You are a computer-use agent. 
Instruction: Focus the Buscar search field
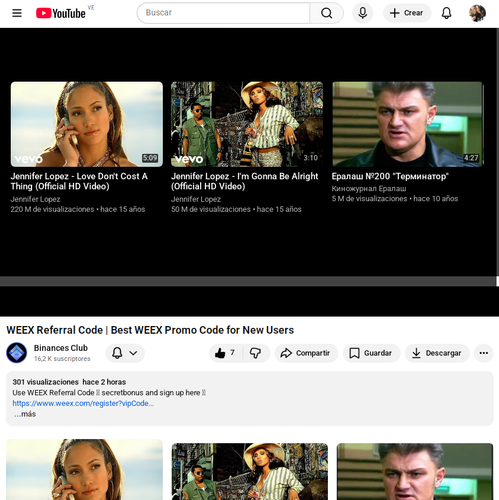tap(223, 13)
